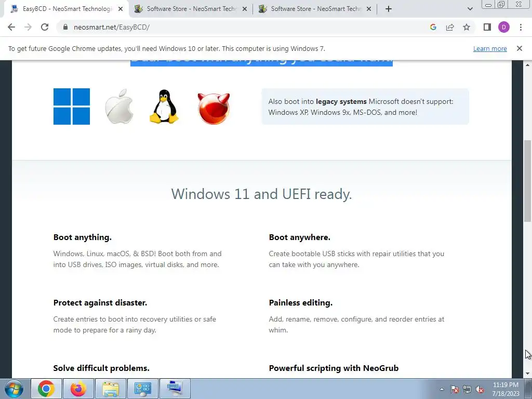Close the third Software Store tab
Image resolution: width=532 pixels, height=399 pixels.
[x=369, y=9]
